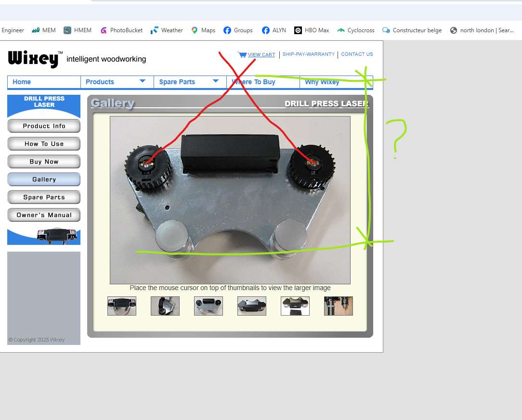
Task: Open the MEM bookmark icon
Action: click(x=36, y=30)
